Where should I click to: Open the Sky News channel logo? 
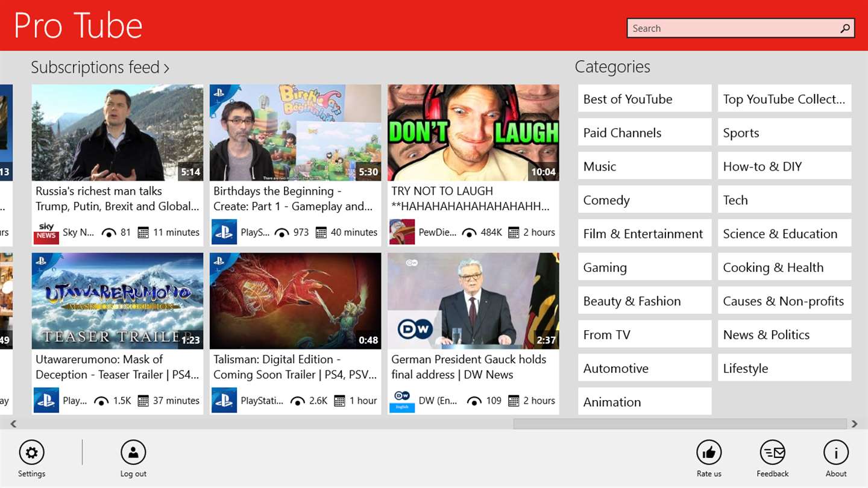coord(46,232)
